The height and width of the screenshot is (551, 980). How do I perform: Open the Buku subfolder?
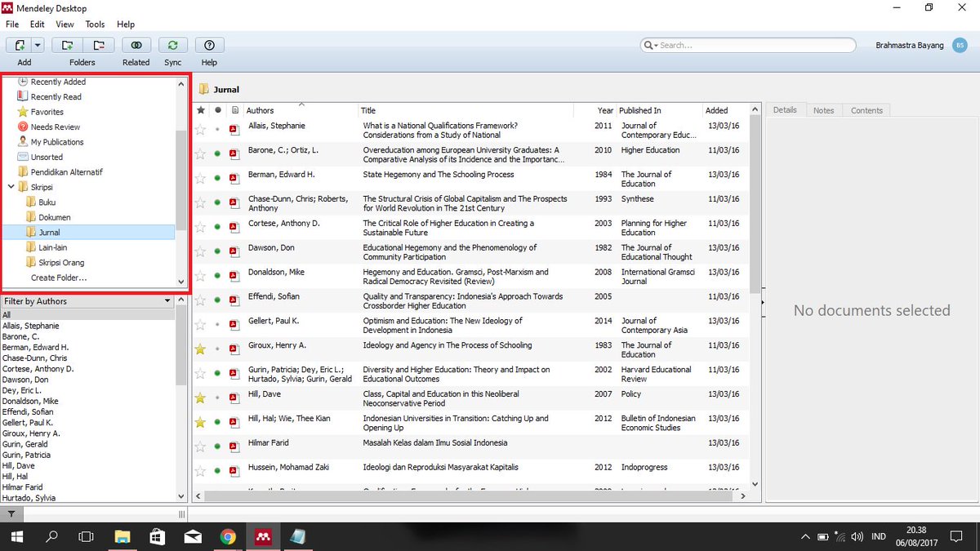47,202
